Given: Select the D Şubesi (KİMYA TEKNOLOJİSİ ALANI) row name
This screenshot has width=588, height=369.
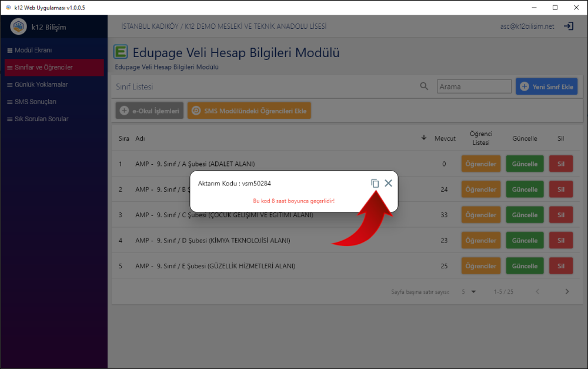Looking at the screenshot, I should pos(213,240).
